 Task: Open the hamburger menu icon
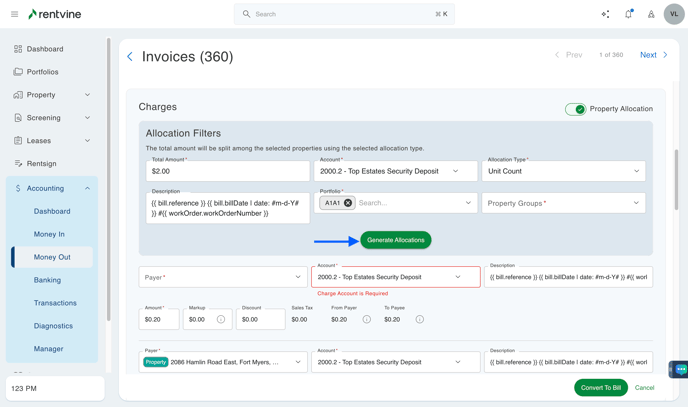[14, 15]
